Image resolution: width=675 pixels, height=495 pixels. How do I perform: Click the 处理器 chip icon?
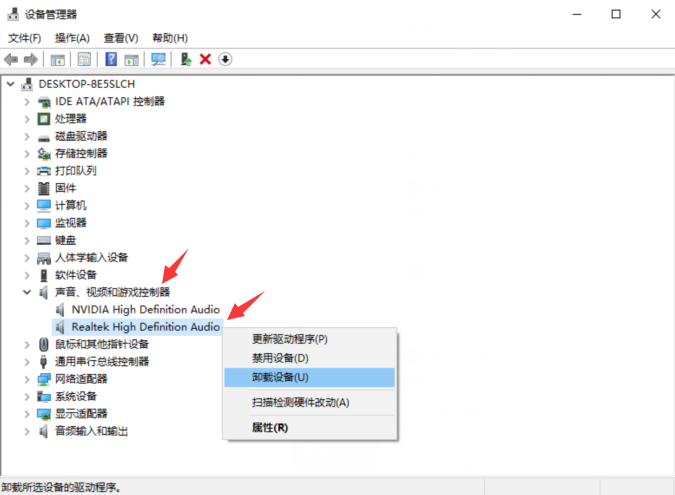click(44, 119)
